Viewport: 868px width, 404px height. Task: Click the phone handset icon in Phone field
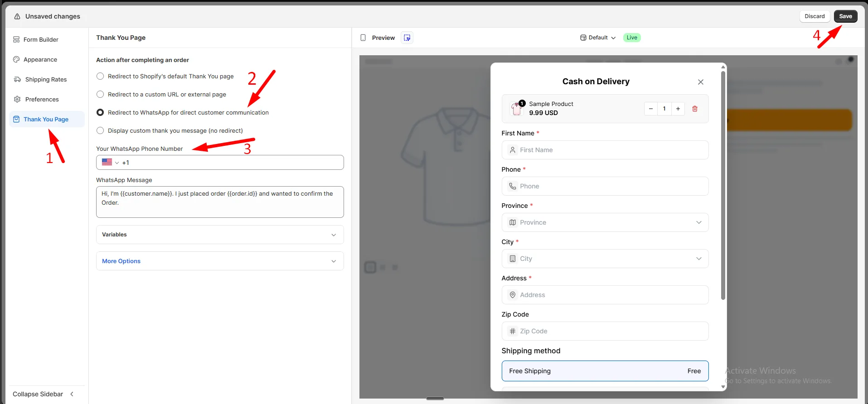pos(513,186)
